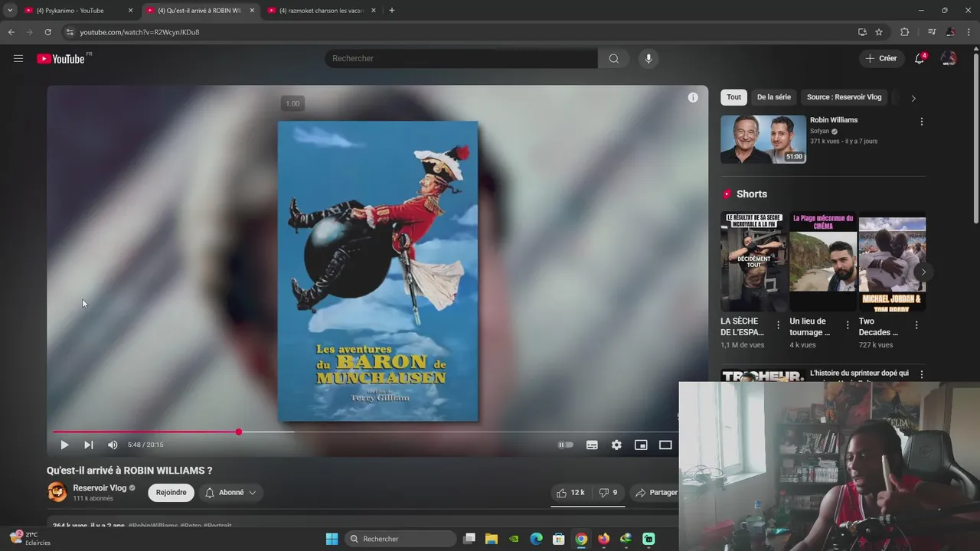Click the Rejoindre membership button
This screenshot has width=980, height=551.
[171, 493]
